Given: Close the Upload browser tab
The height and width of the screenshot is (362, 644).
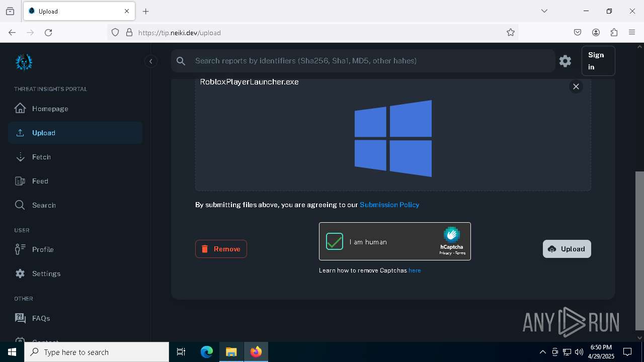Looking at the screenshot, I should point(127,11).
